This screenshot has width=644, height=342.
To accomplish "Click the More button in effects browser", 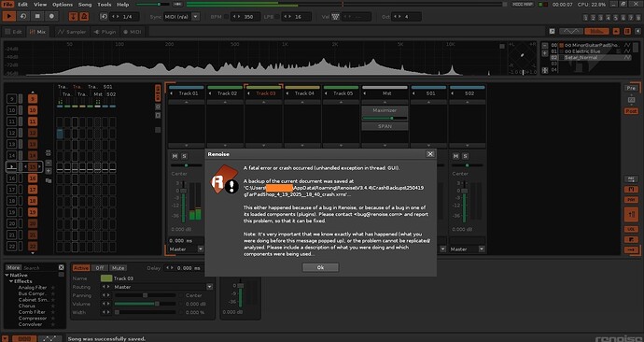I will 13,267.
